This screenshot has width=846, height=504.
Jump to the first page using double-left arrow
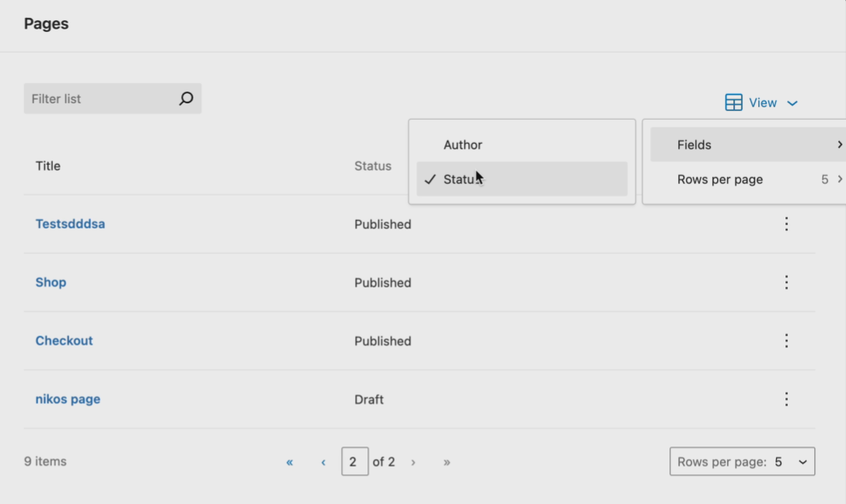(x=289, y=461)
